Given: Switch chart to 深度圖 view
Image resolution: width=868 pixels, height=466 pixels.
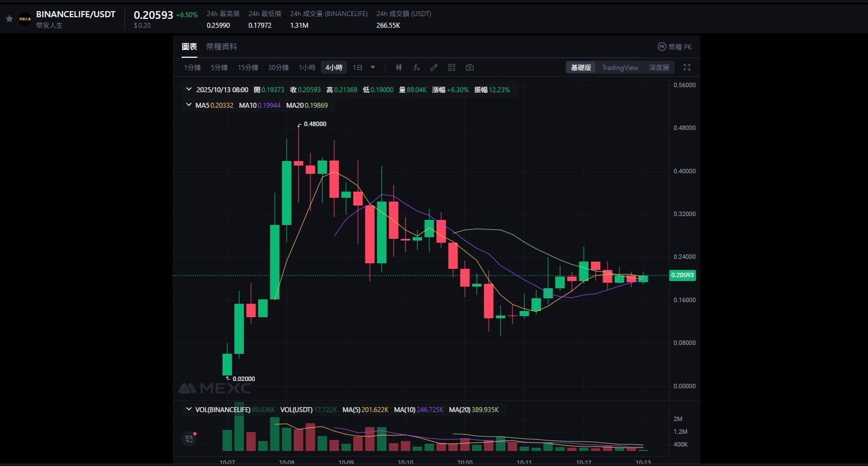Looking at the screenshot, I should pyautogui.click(x=659, y=67).
